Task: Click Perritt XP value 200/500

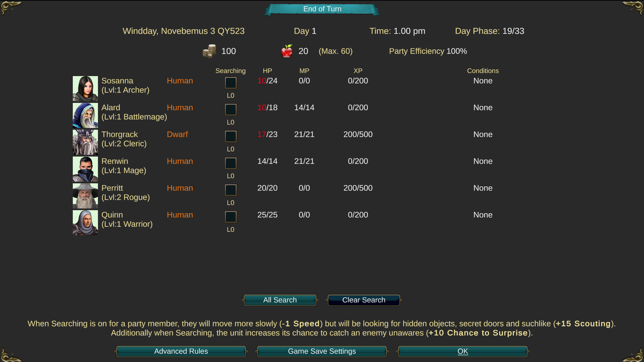Action: (358, 188)
